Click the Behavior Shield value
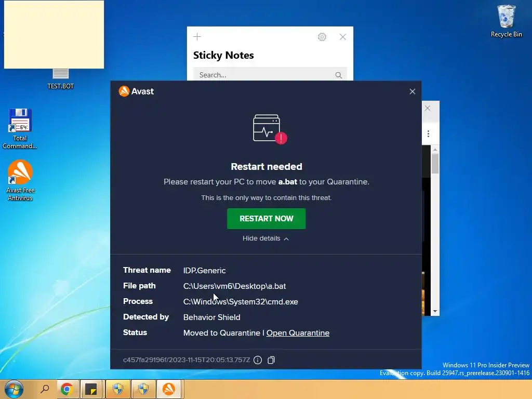This screenshot has height=399, width=532. point(212,317)
